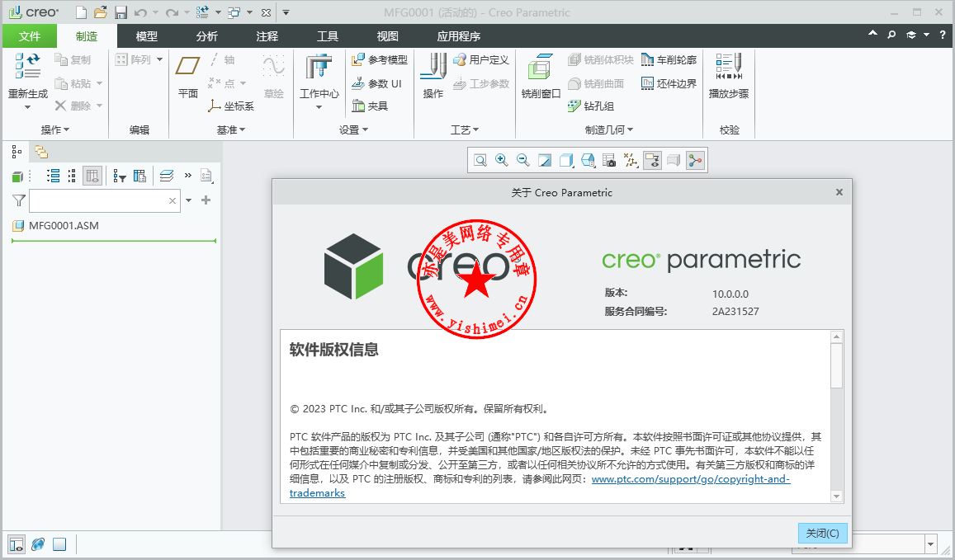
Task: Toggle annotation display in graphics toolbar
Action: (x=652, y=160)
